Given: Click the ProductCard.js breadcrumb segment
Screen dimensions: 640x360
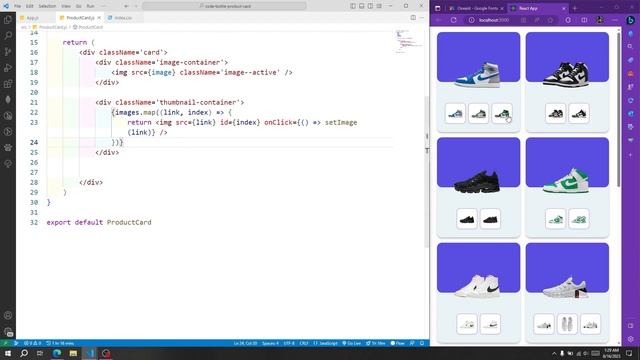Looking at the screenshot, I should (x=52, y=27).
